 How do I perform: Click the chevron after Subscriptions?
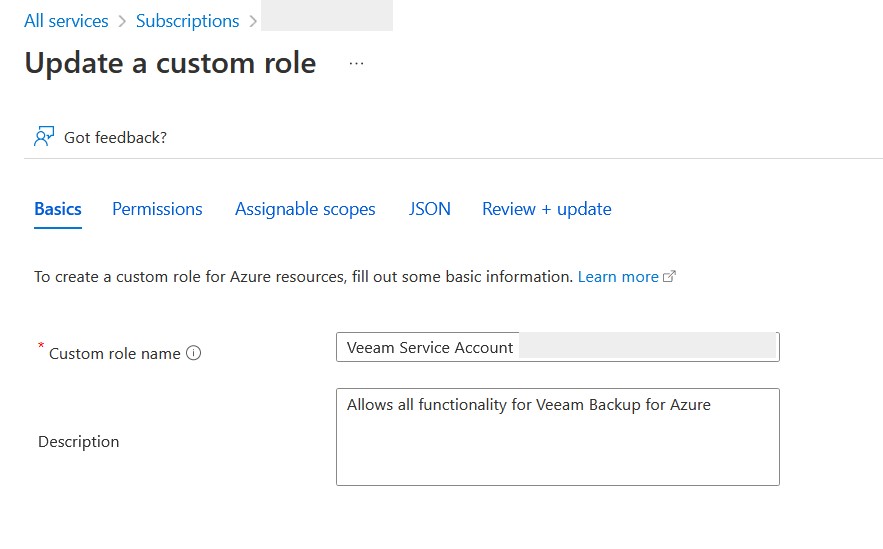pyautogui.click(x=253, y=21)
